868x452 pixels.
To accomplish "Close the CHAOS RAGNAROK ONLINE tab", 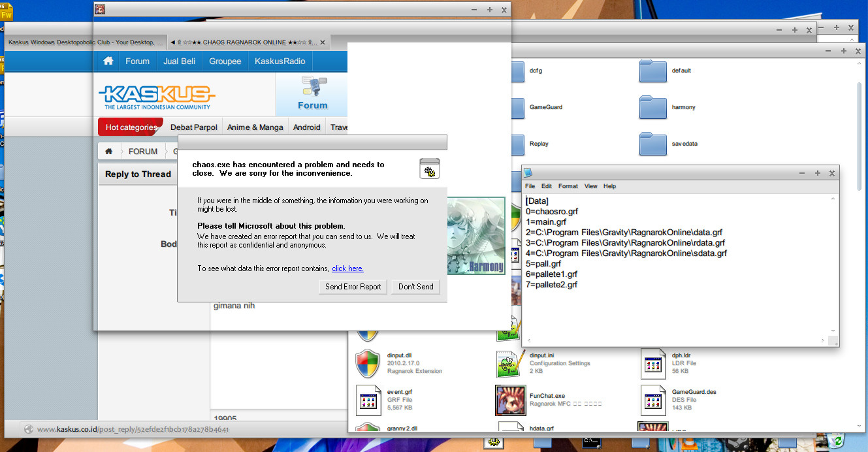I will (322, 42).
